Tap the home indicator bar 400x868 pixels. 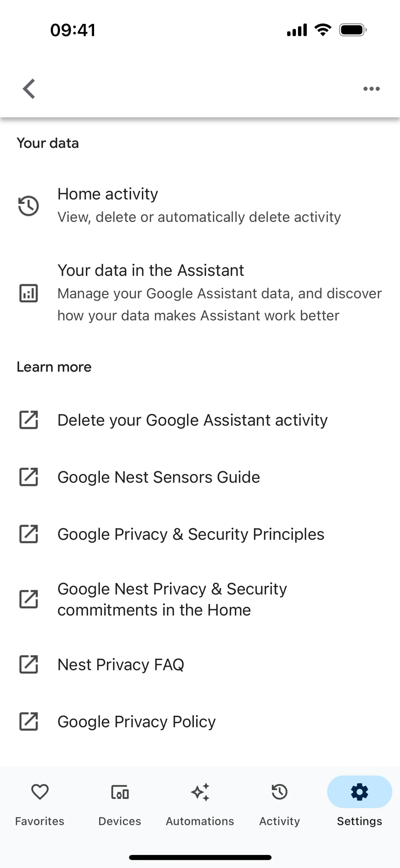[200, 857]
